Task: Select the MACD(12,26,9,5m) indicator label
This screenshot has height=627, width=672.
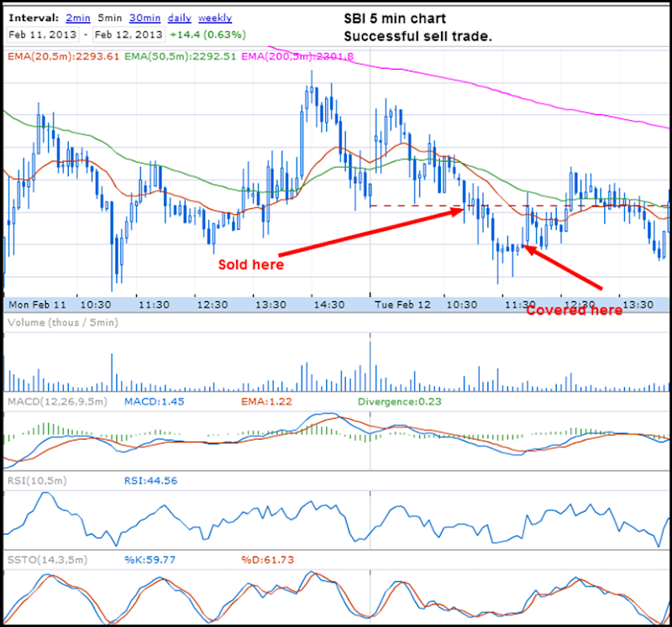Action: (x=57, y=402)
